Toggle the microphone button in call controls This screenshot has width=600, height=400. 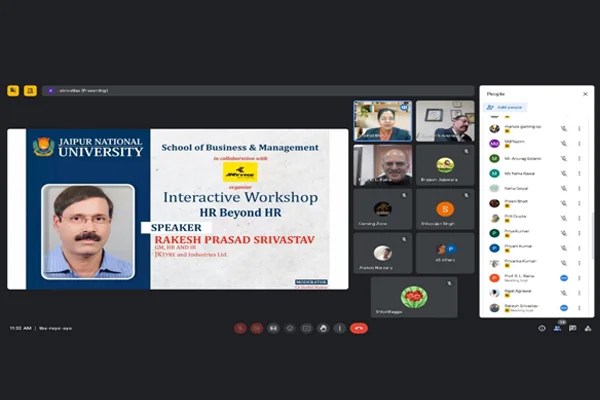pyautogui.click(x=240, y=328)
